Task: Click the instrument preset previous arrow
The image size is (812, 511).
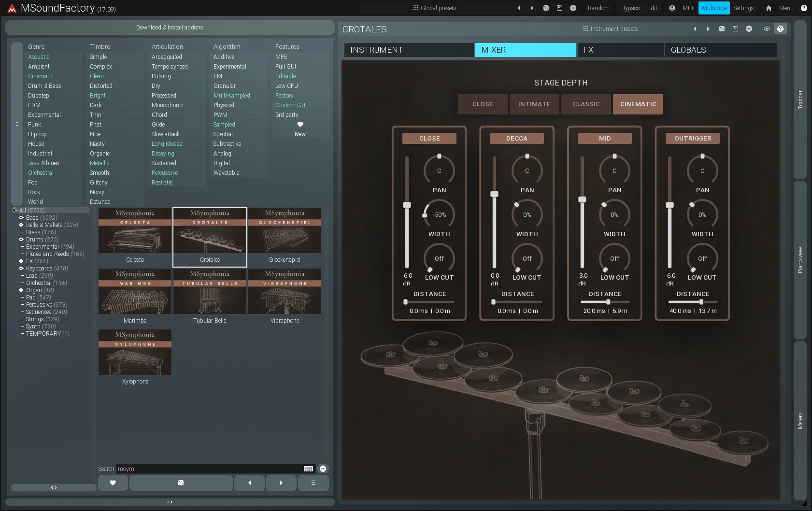Action: click(695, 29)
